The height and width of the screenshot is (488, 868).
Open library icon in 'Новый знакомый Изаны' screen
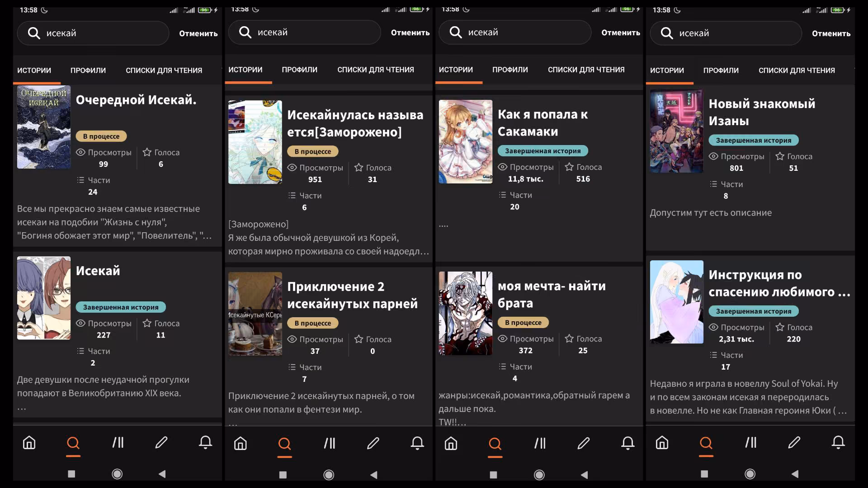pyautogui.click(x=751, y=442)
